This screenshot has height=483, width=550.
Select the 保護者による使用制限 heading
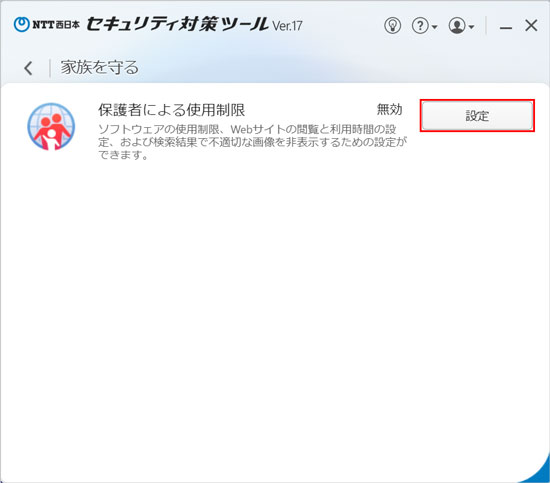(172, 110)
